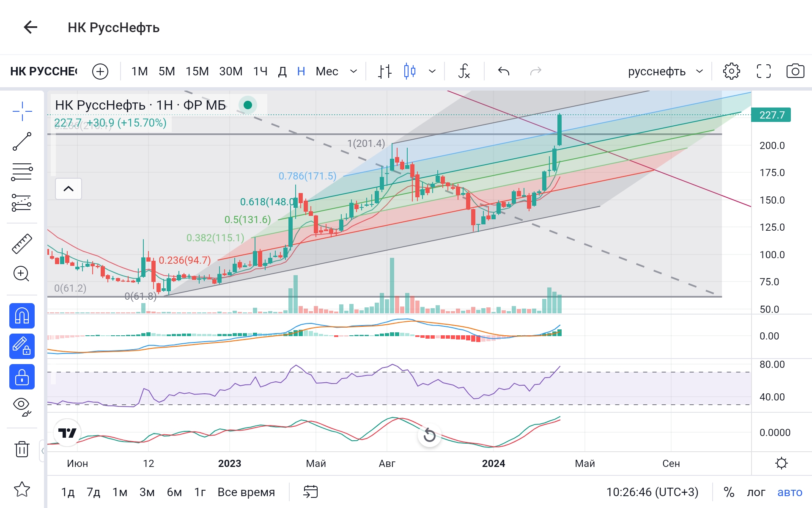
Task: Switch to bar chart style
Action: pos(385,71)
